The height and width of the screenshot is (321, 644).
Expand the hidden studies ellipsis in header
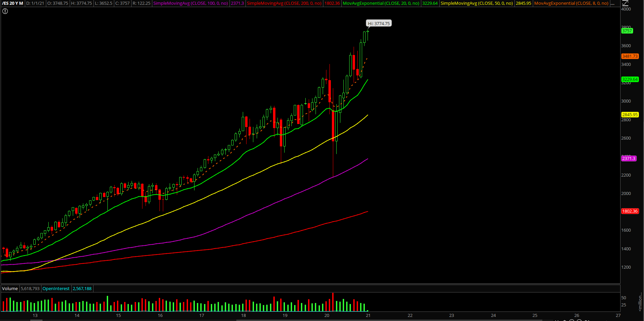point(613,3)
